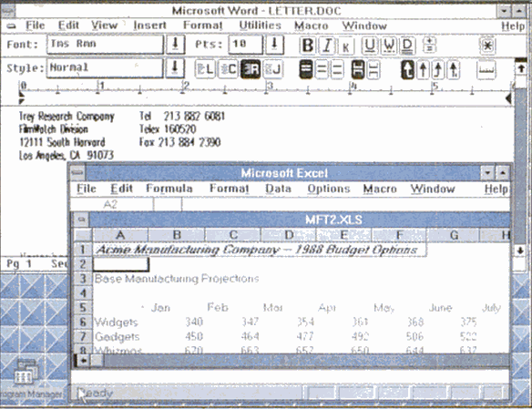Open the Word document control menu box

(x=11, y=26)
